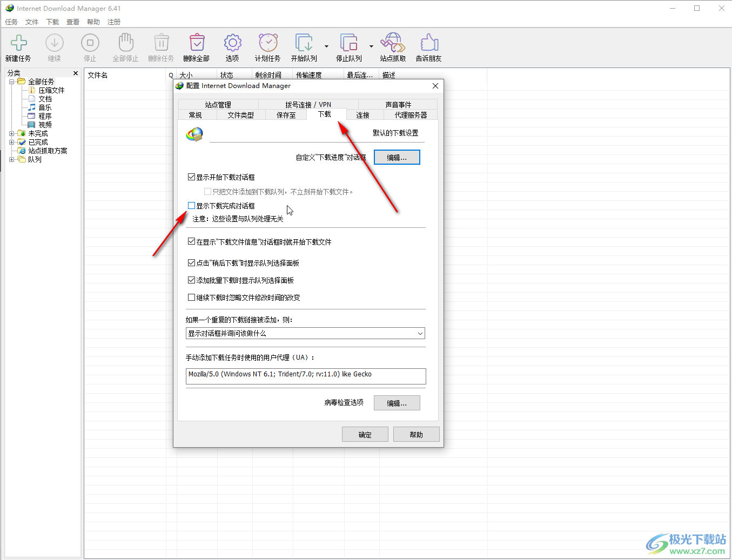Open the 下载 menu in menu bar
This screenshot has height=560, width=732.
click(52, 22)
